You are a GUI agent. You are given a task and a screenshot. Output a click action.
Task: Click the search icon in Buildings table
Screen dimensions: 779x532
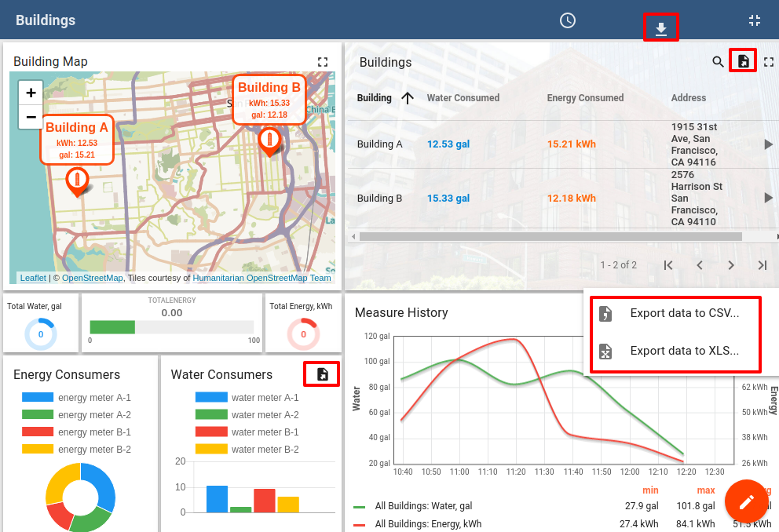pos(718,62)
